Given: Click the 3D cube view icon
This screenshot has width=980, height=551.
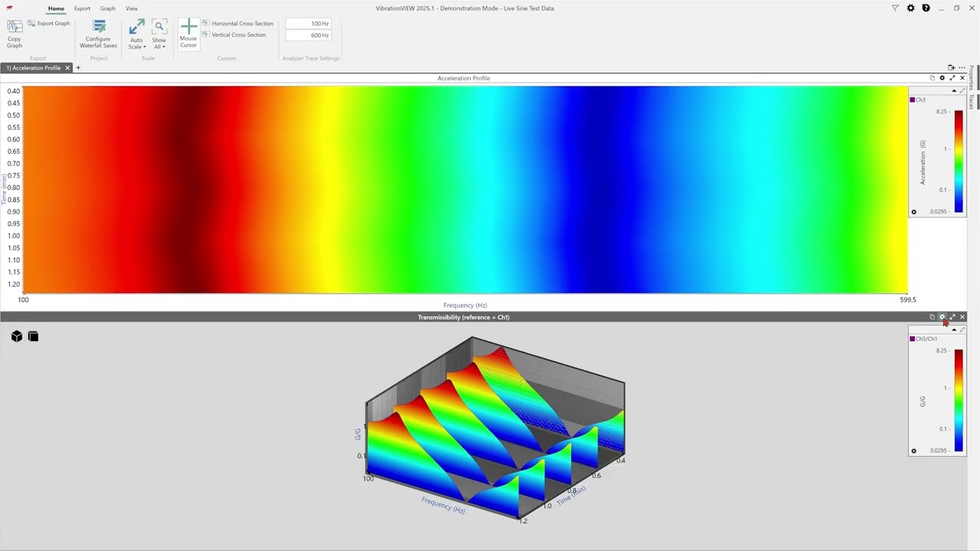Looking at the screenshot, I should tap(16, 336).
